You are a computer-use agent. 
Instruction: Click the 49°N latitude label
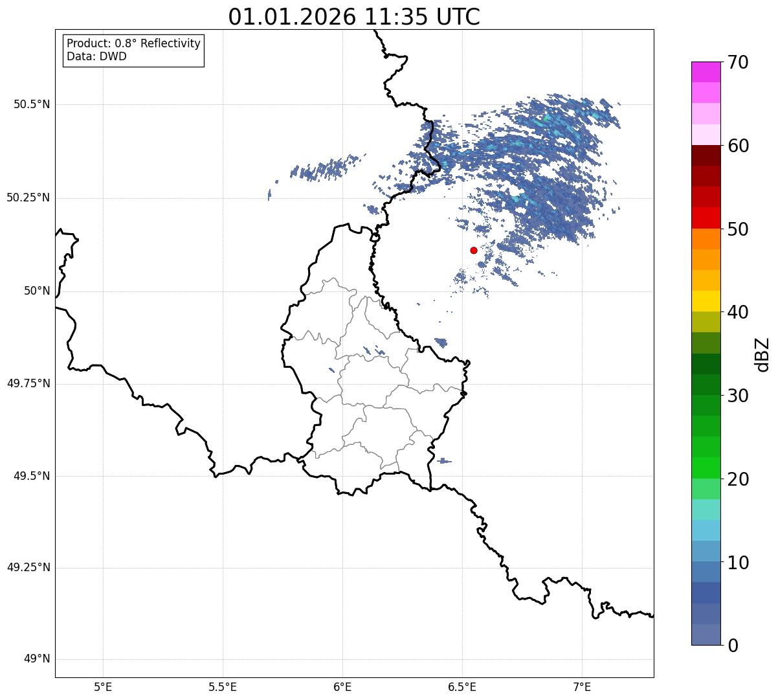(x=37, y=659)
